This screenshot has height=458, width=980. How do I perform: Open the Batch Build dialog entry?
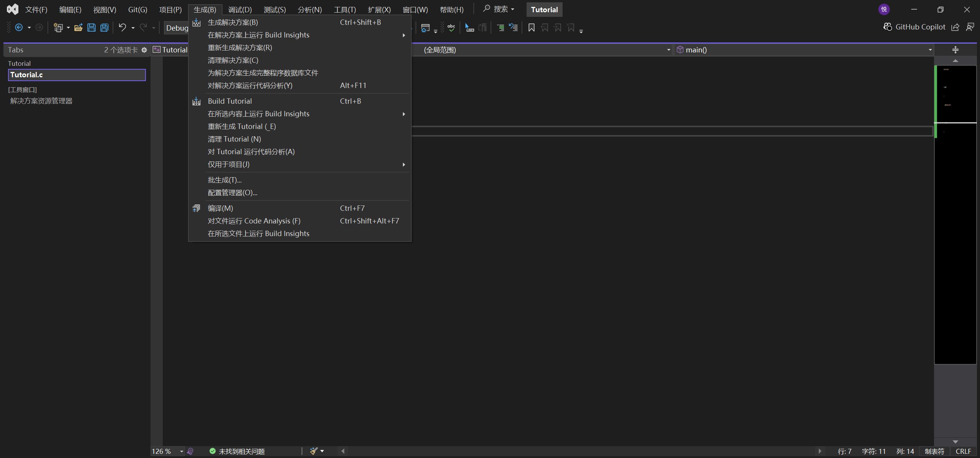[300, 180]
